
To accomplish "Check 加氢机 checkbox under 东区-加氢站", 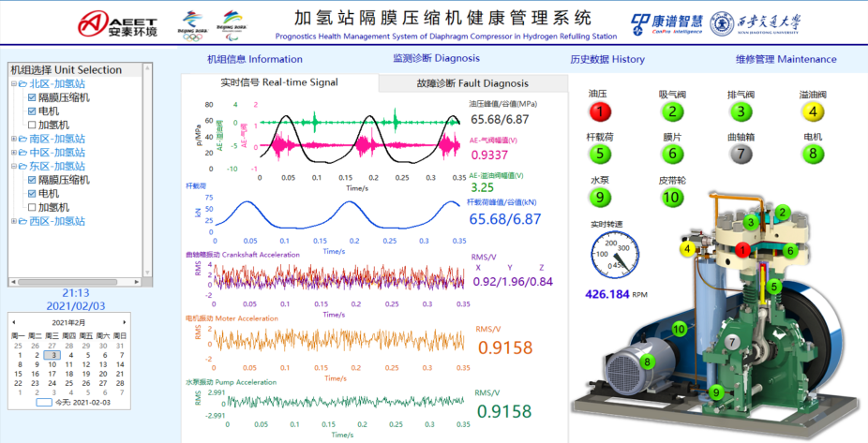I will (x=32, y=207).
